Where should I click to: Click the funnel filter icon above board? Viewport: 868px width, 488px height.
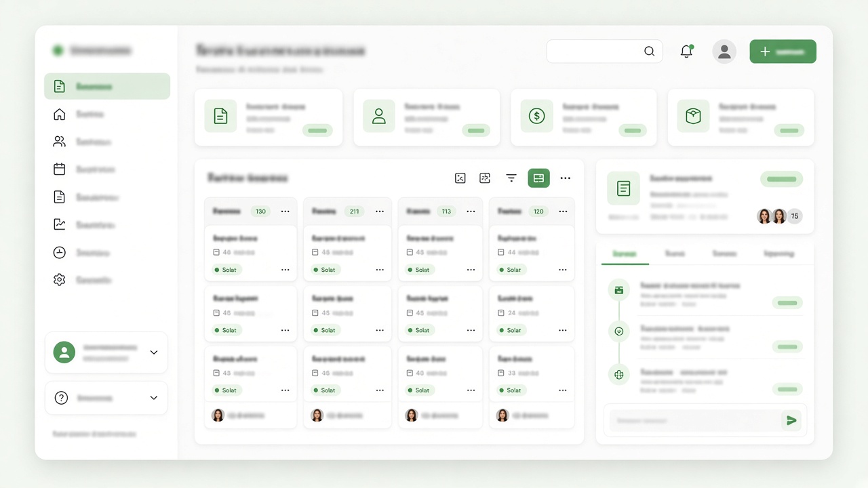point(511,178)
